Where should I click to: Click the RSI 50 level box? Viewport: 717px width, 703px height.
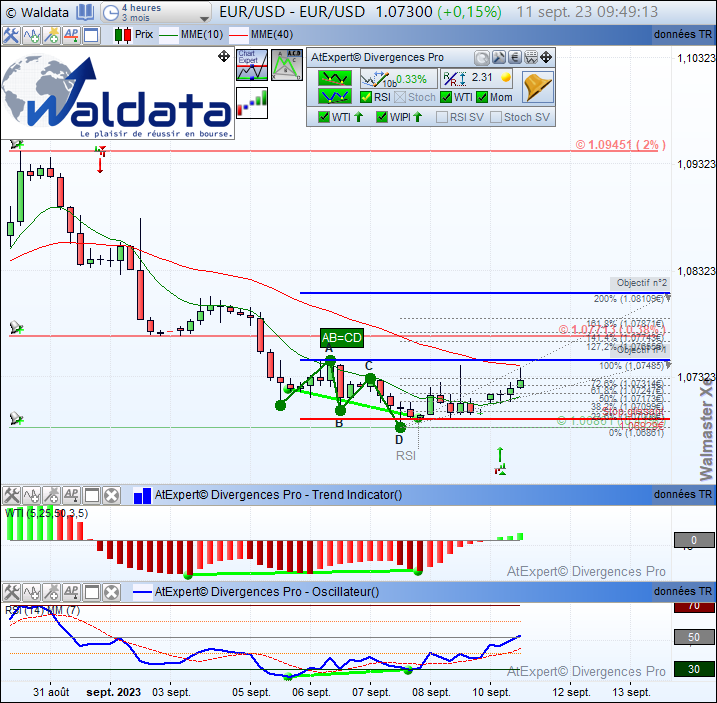click(x=694, y=637)
